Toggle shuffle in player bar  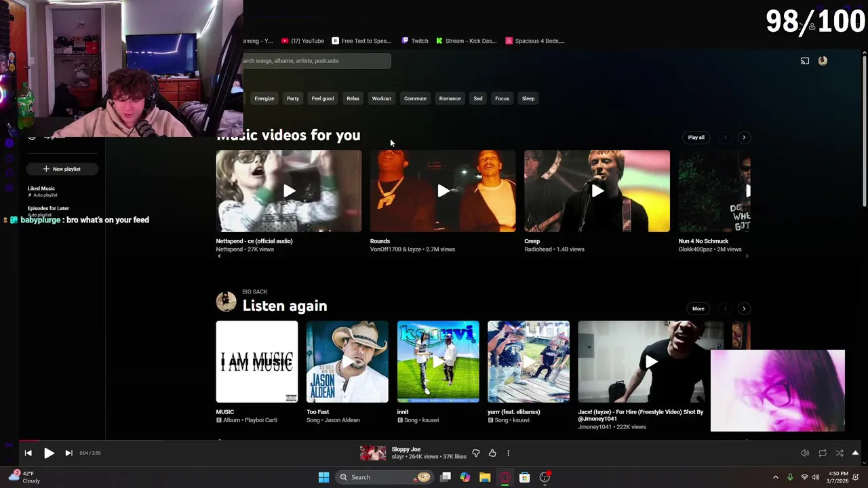click(x=840, y=453)
